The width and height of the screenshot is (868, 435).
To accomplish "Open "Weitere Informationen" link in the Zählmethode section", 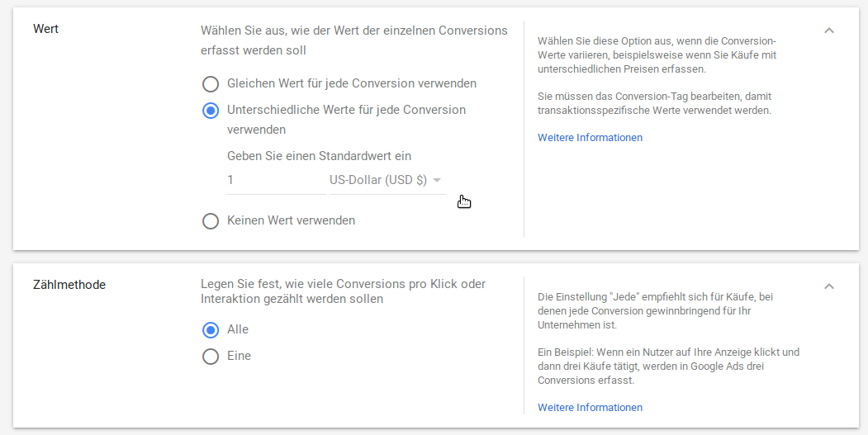I will 590,408.
